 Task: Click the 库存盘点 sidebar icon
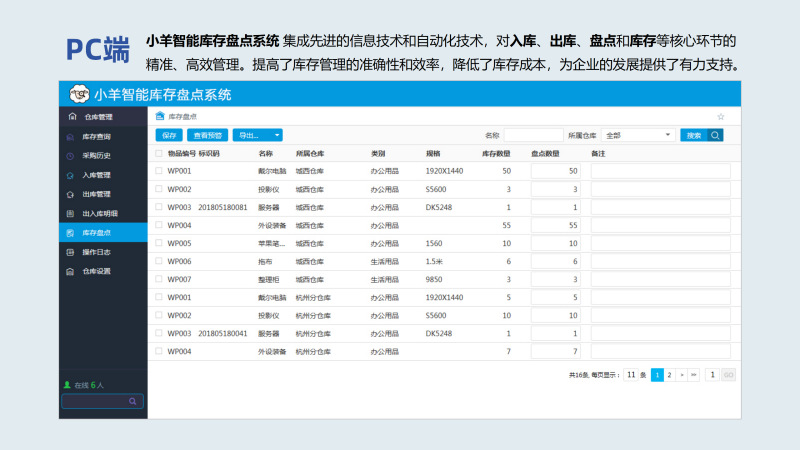[x=70, y=233]
